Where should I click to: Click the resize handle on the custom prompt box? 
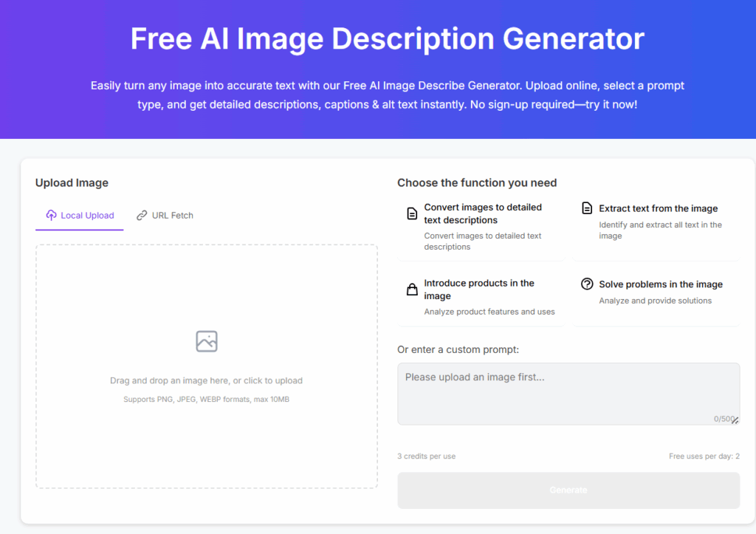coord(735,420)
